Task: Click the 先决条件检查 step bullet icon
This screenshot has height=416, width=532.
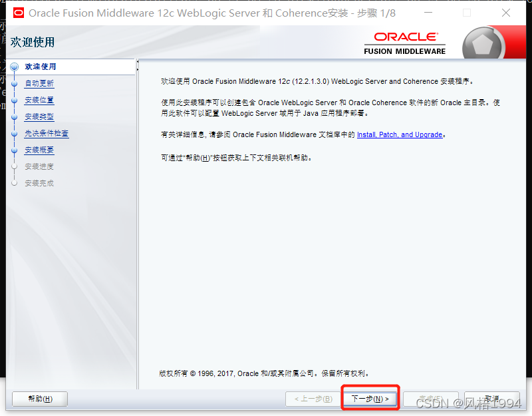Action: pos(14,134)
